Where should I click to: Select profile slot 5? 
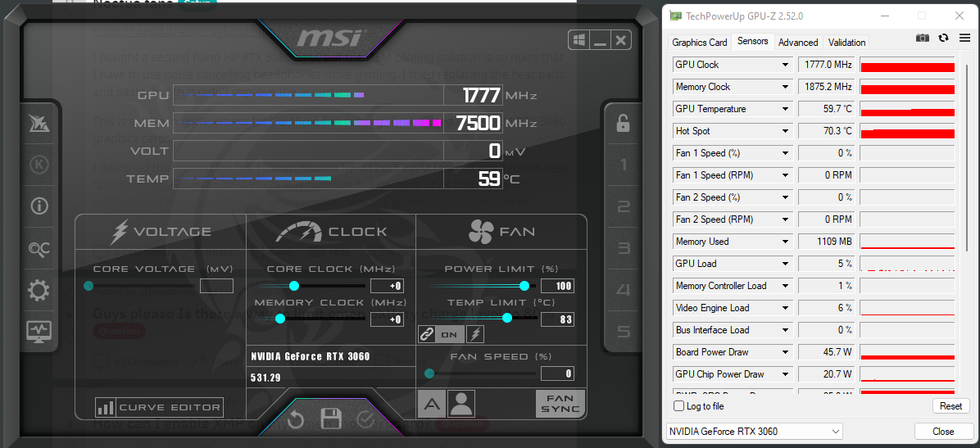623,331
